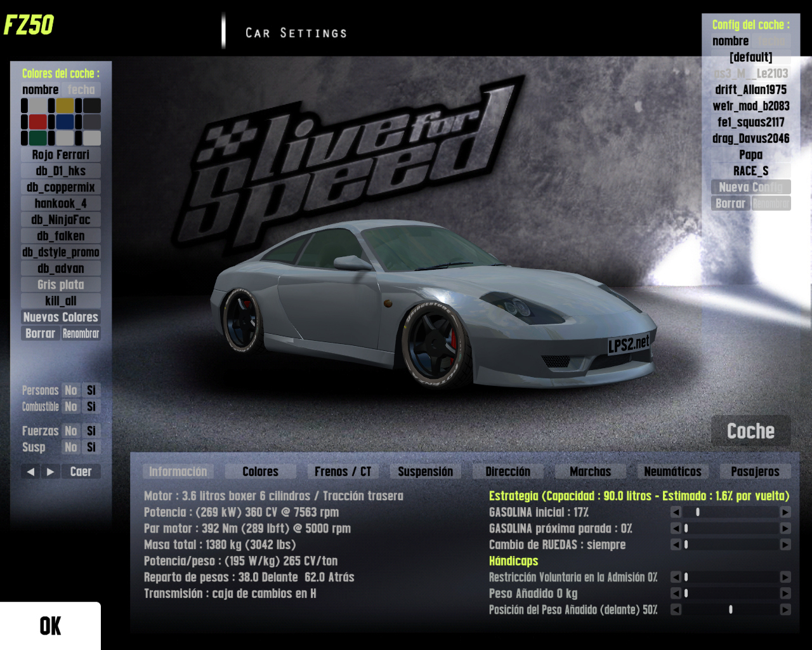Screen dimensions: 812x650
Task: Pick the blue car colour swatch
Action: tap(65, 122)
